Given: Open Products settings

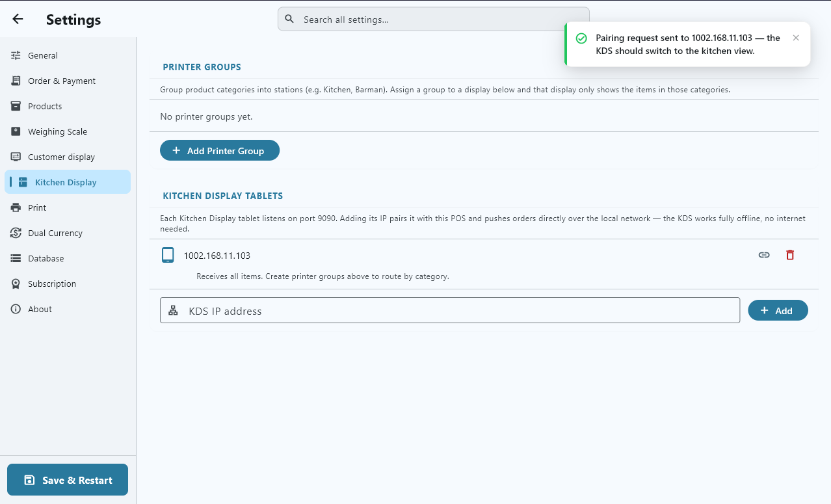Looking at the screenshot, I should pos(68,106).
